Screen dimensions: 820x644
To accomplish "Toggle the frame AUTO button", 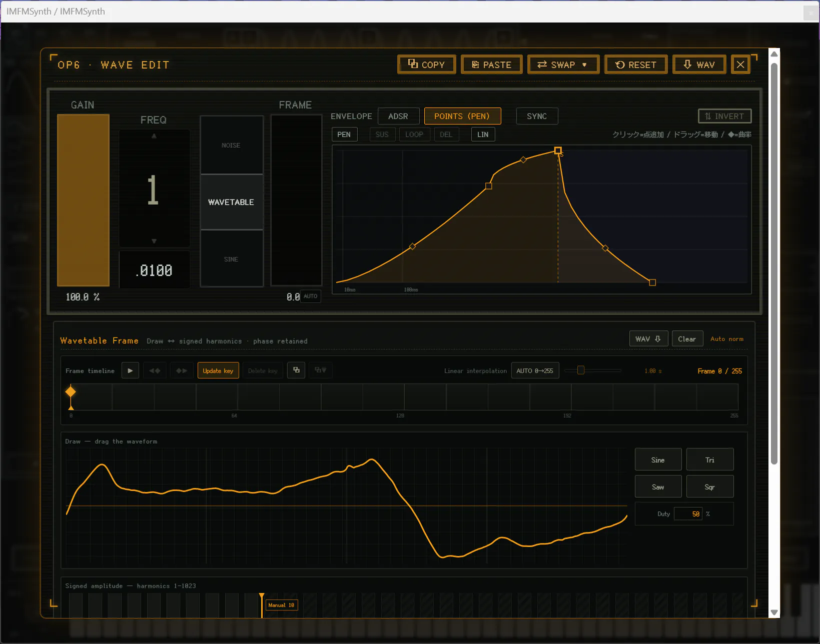I will pyautogui.click(x=310, y=296).
